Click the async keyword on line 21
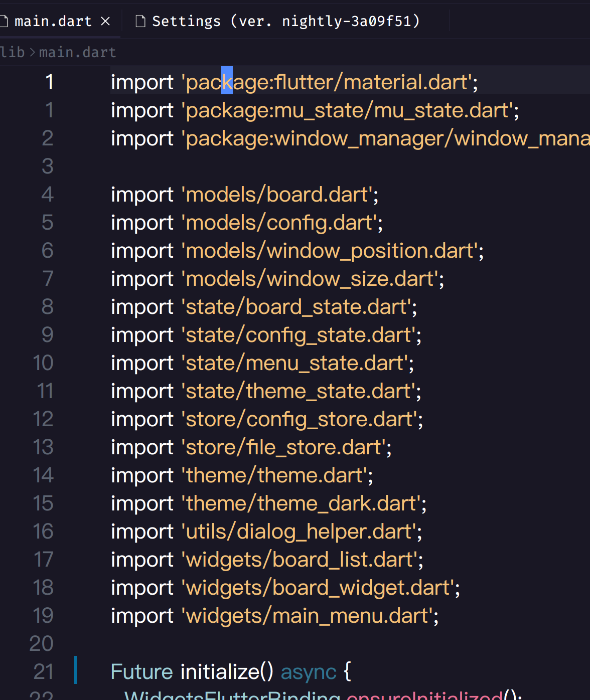The height and width of the screenshot is (700, 590). pos(309,671)
